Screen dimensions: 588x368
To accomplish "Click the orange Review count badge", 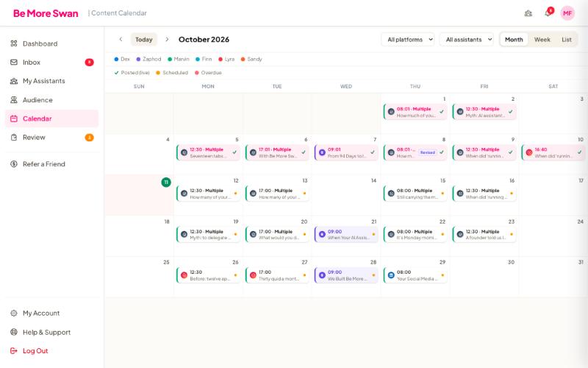I will pos(89,138).
